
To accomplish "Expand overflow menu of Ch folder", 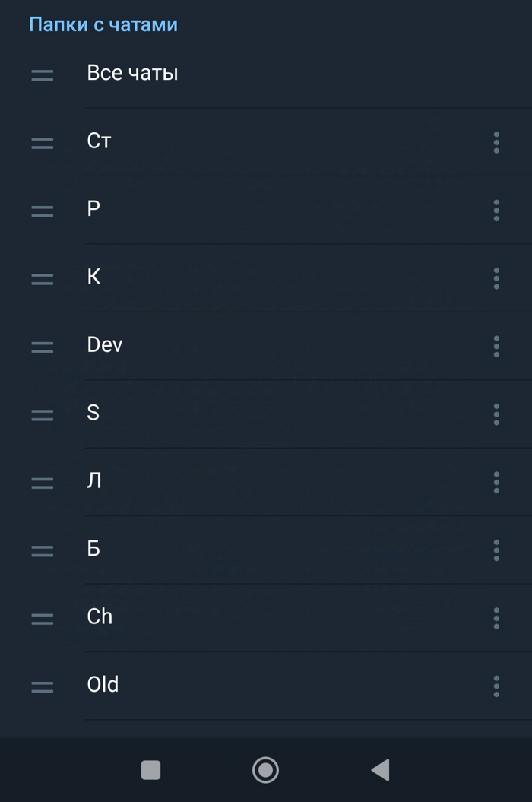I will [496, 618].
